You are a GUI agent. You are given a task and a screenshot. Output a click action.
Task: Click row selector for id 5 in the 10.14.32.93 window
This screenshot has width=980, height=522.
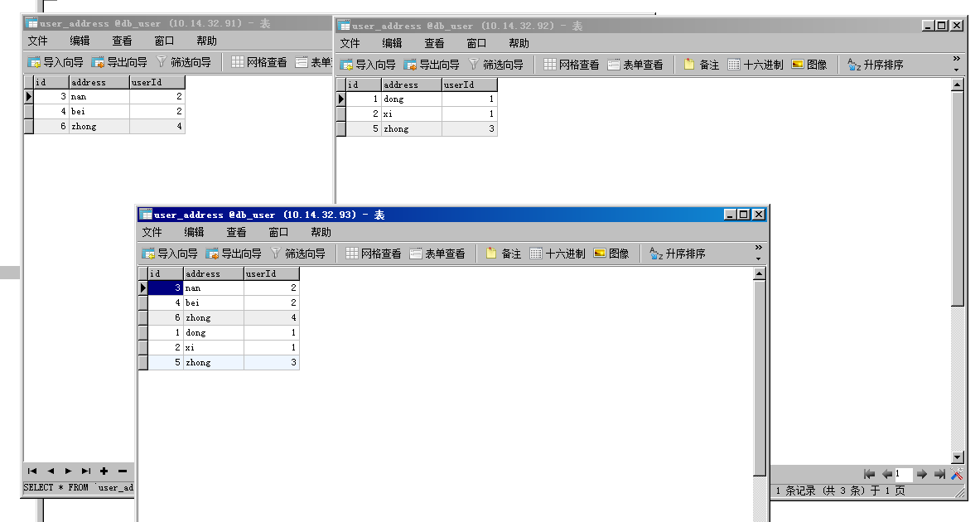(143, 363)
